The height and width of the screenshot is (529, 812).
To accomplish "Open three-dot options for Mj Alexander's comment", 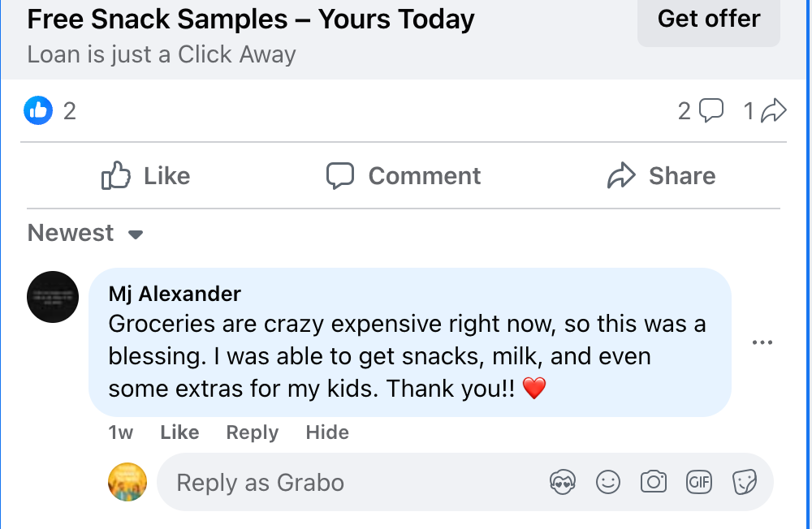I will 762,342.
